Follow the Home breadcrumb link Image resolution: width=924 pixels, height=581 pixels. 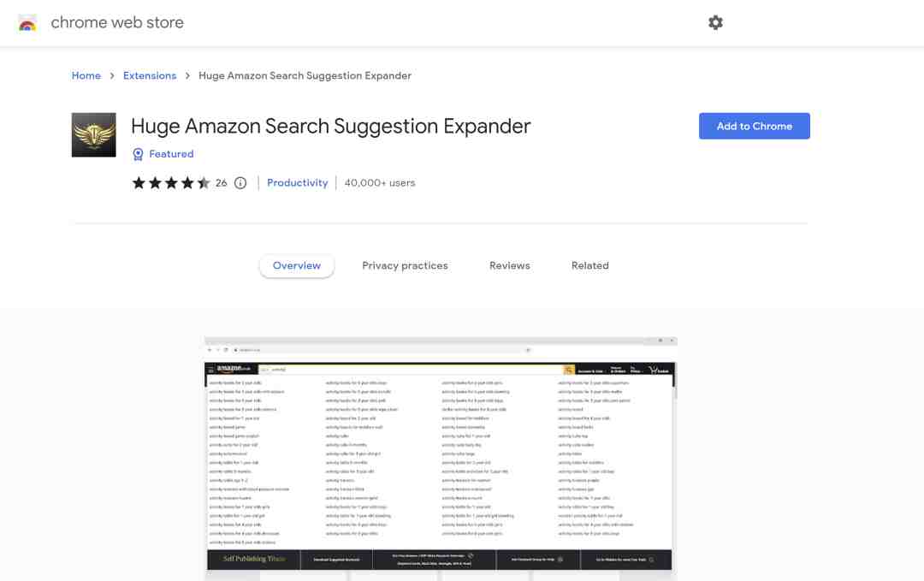86,76
